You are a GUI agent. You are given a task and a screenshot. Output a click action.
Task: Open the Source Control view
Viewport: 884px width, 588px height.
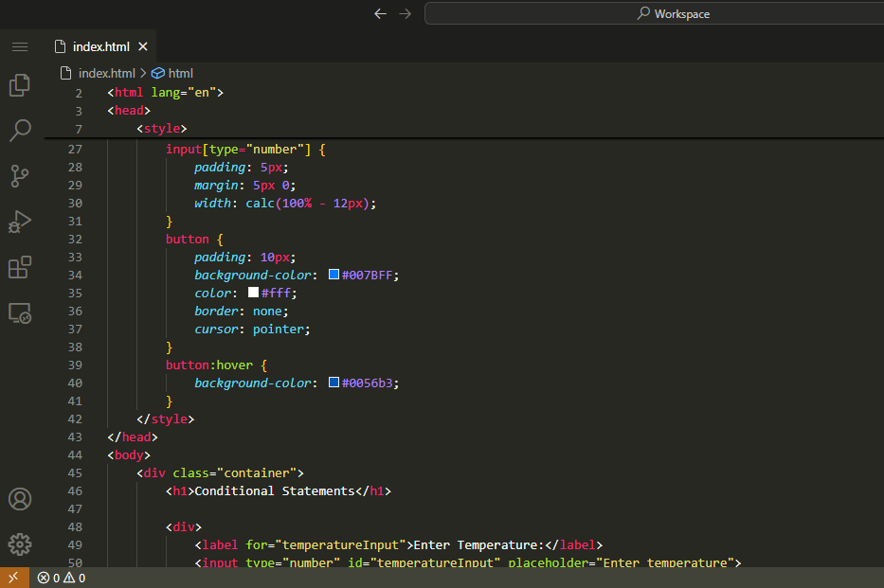[x=20, y=175]
